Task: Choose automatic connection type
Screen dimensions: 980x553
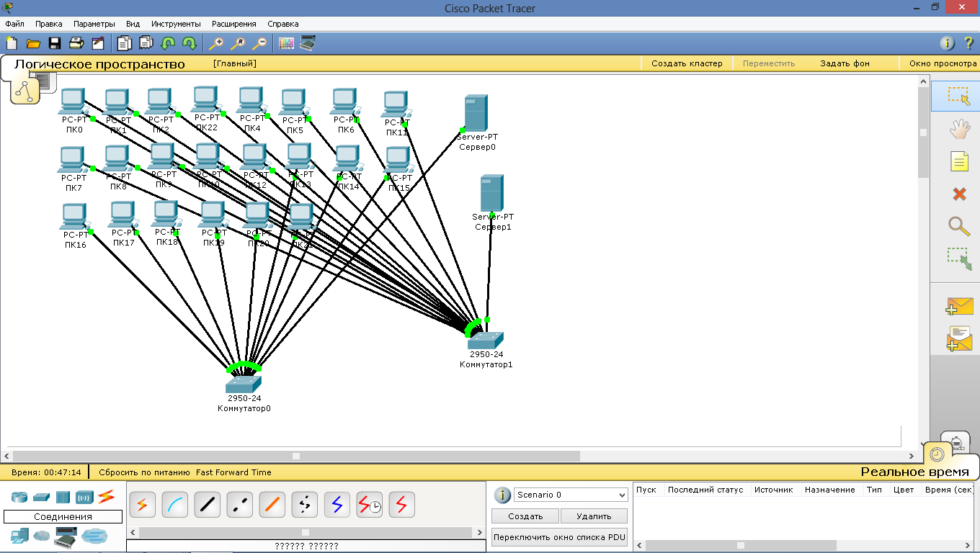Action: point(142,505)
